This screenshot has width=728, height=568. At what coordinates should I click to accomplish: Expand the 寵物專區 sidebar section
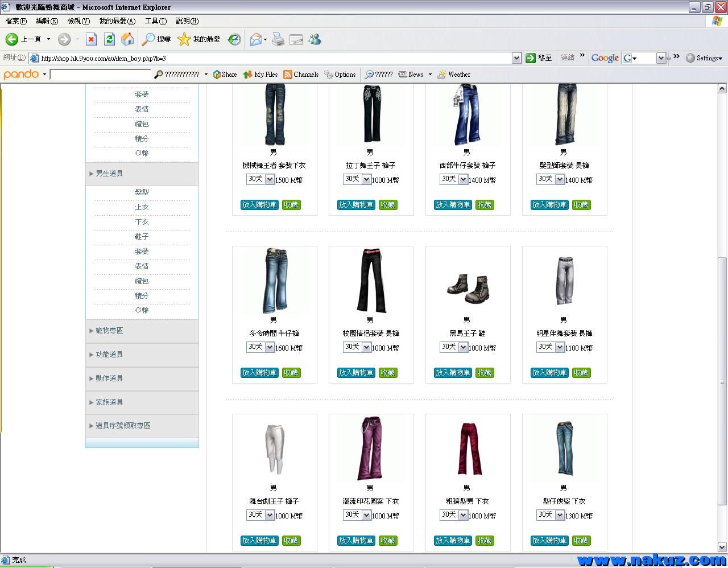coord(109,331)
